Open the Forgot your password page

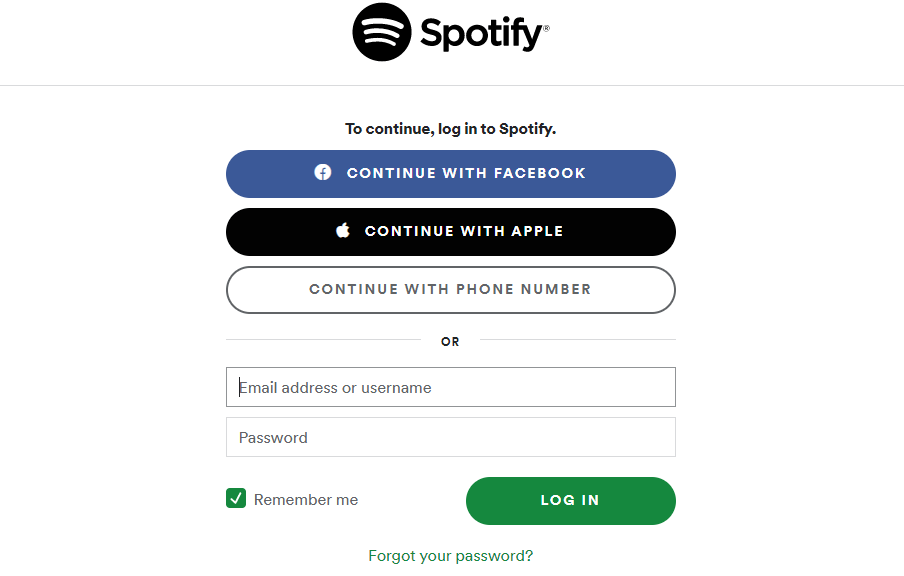pyautogui.click(x=450, y=555)
